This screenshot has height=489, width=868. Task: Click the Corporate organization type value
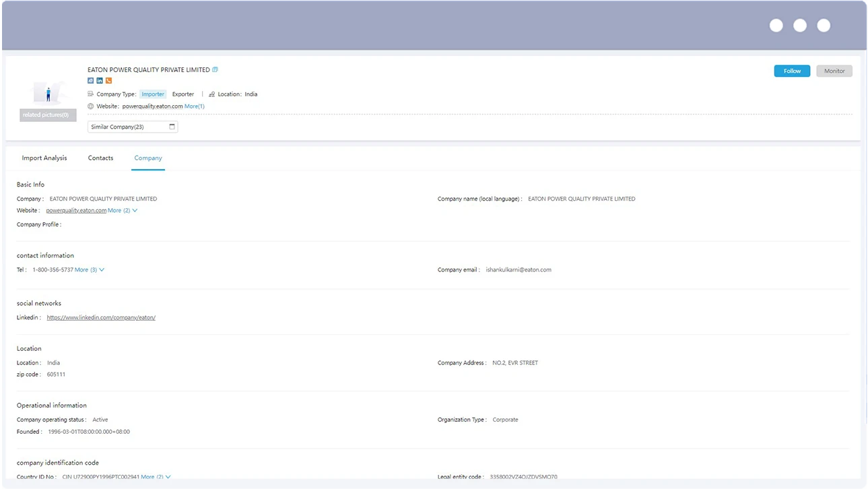506,420
